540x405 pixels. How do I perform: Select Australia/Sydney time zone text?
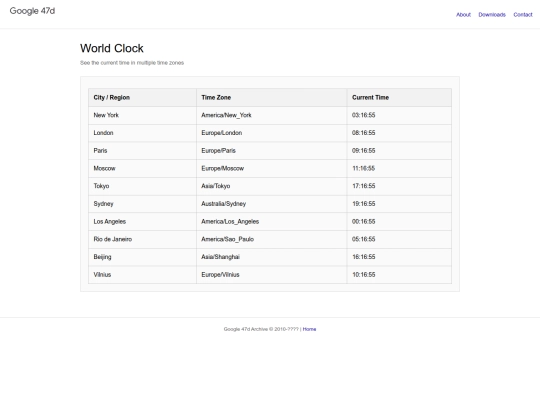[224, 204]
